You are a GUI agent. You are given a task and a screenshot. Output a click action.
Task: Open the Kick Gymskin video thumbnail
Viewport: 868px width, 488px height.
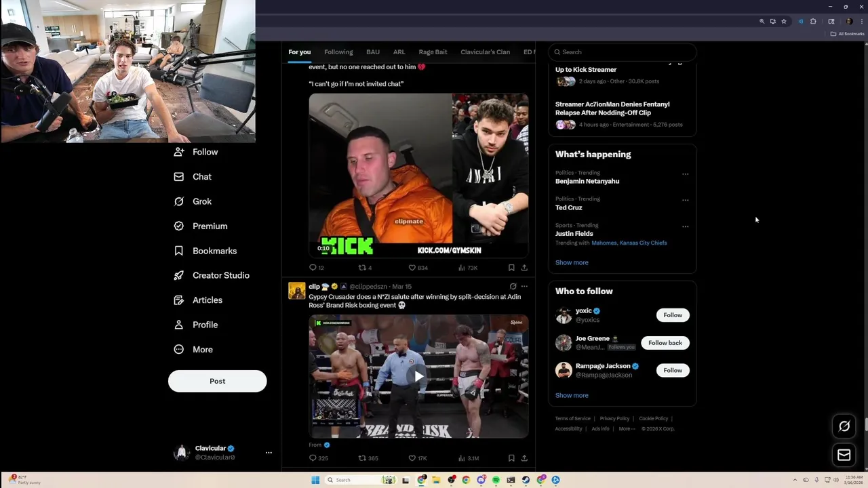418,176
